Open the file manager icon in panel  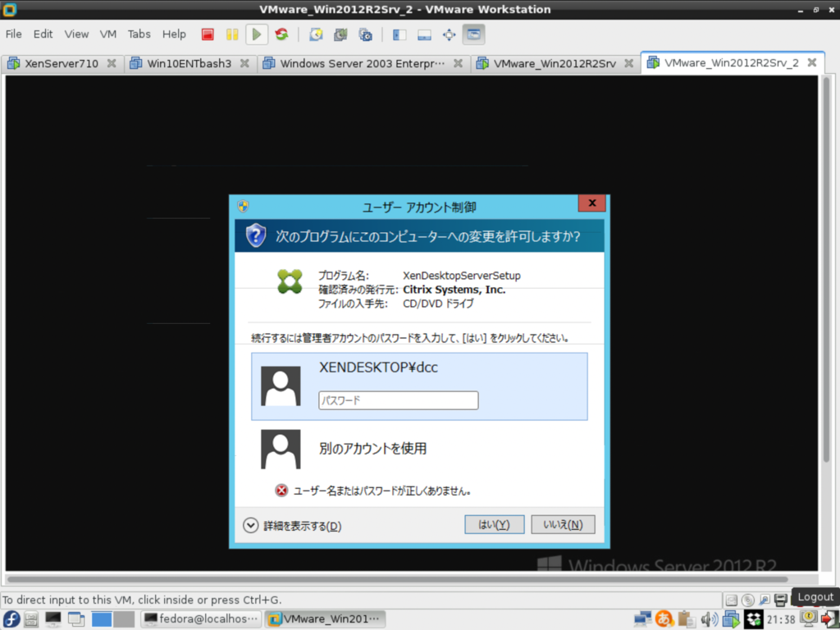coord(31,619)
